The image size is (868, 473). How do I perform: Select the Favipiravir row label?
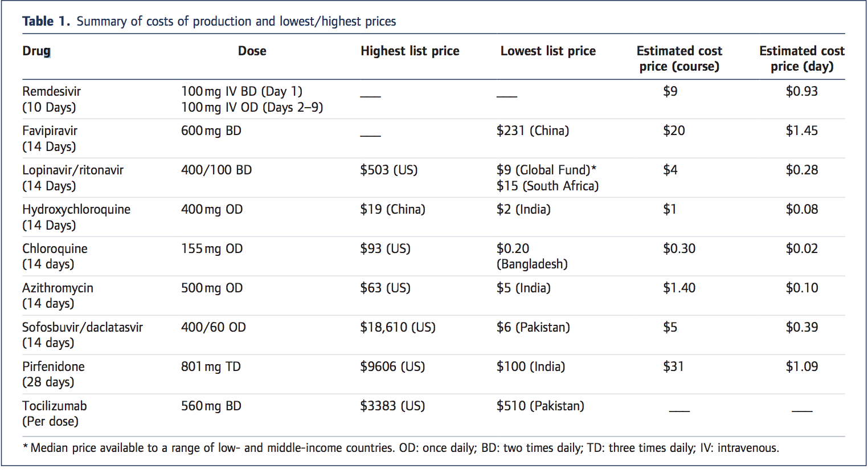point(50,131)
